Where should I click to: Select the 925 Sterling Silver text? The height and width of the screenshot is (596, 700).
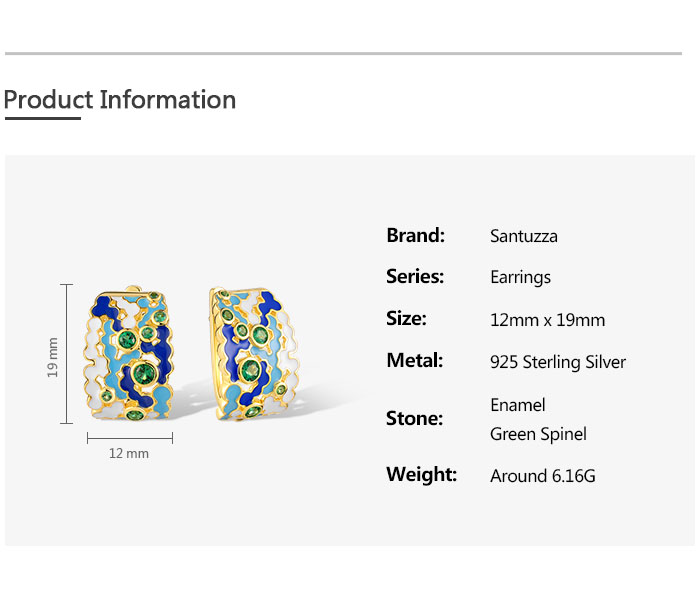tap(558, 362)
